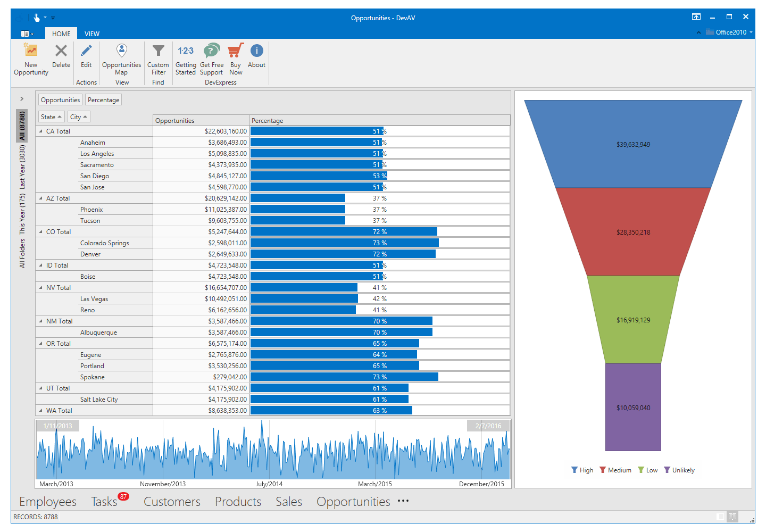Select the Last Year (3030) folder filter

[22, 167]
